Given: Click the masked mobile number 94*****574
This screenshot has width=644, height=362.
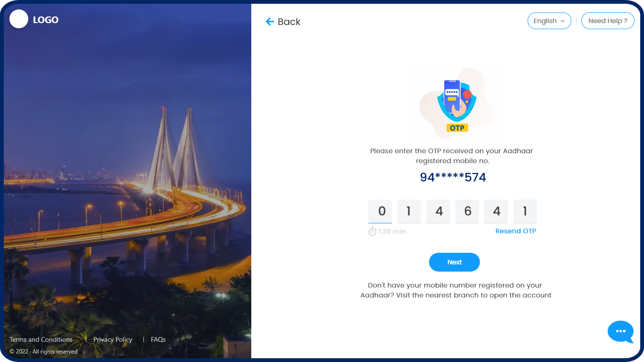Looking at the screenshot, I should click(453, 177).
